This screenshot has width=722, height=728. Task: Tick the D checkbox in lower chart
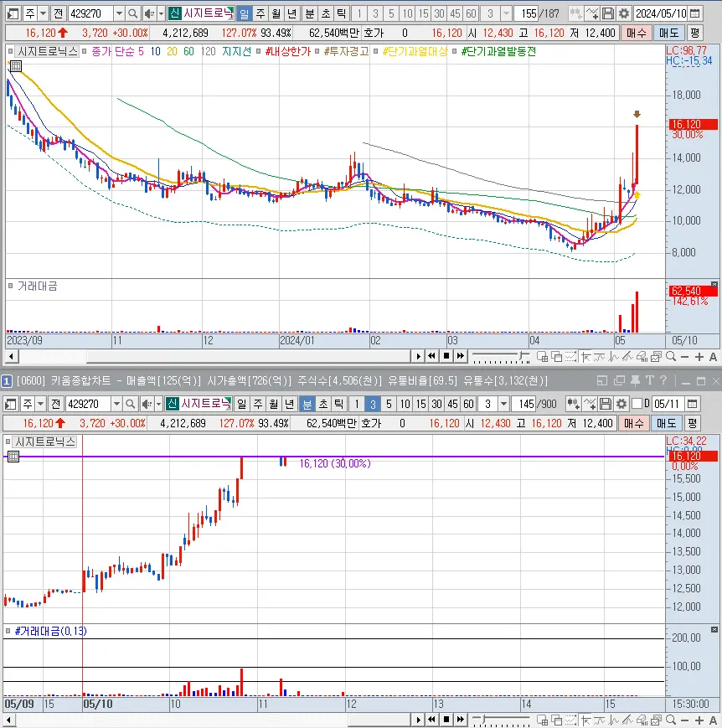[x=637, y=404]
